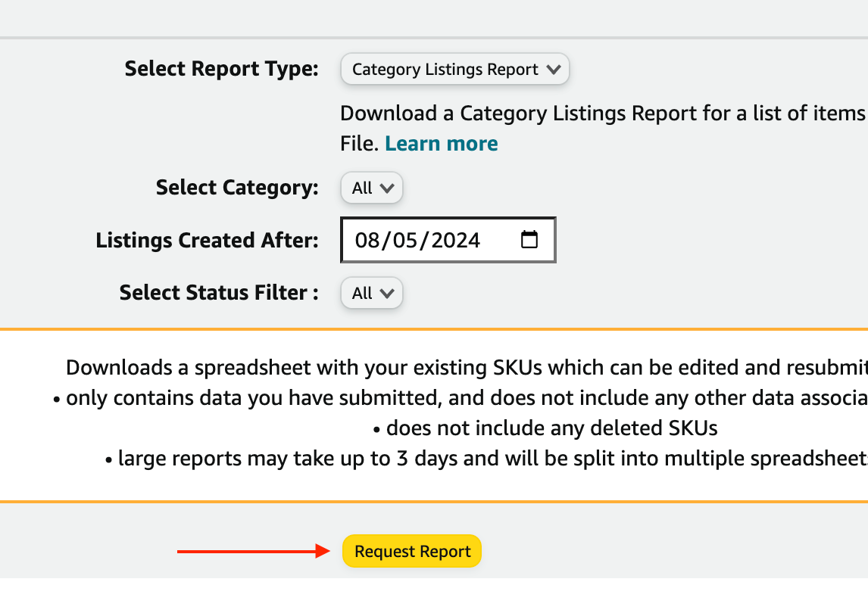Click the Listings Created After label

click(207, 241)
